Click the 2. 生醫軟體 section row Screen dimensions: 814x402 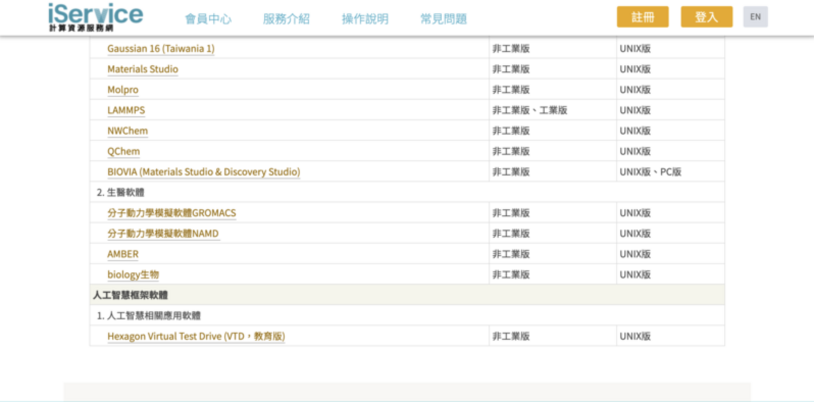pos(407,192)
